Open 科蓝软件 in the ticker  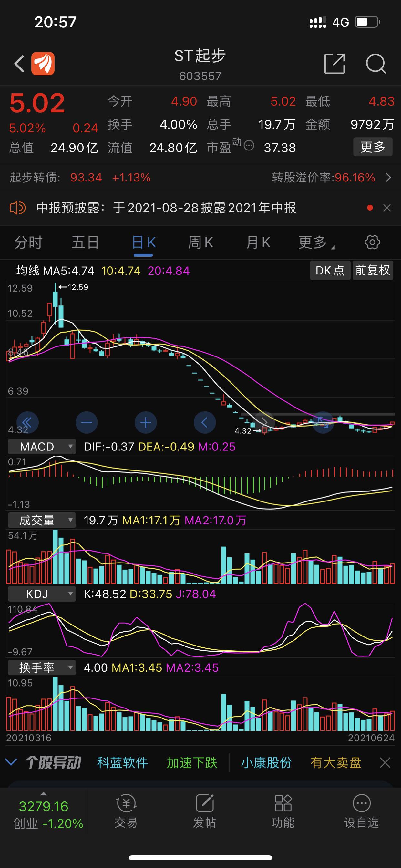[x=122, y=762]
